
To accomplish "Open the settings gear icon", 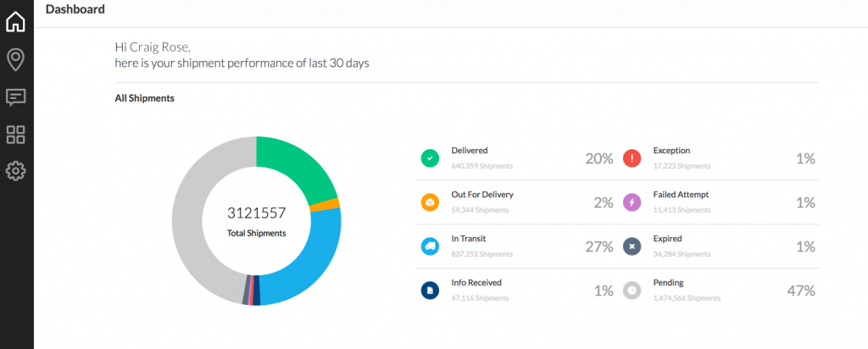I will coord(15,171).
